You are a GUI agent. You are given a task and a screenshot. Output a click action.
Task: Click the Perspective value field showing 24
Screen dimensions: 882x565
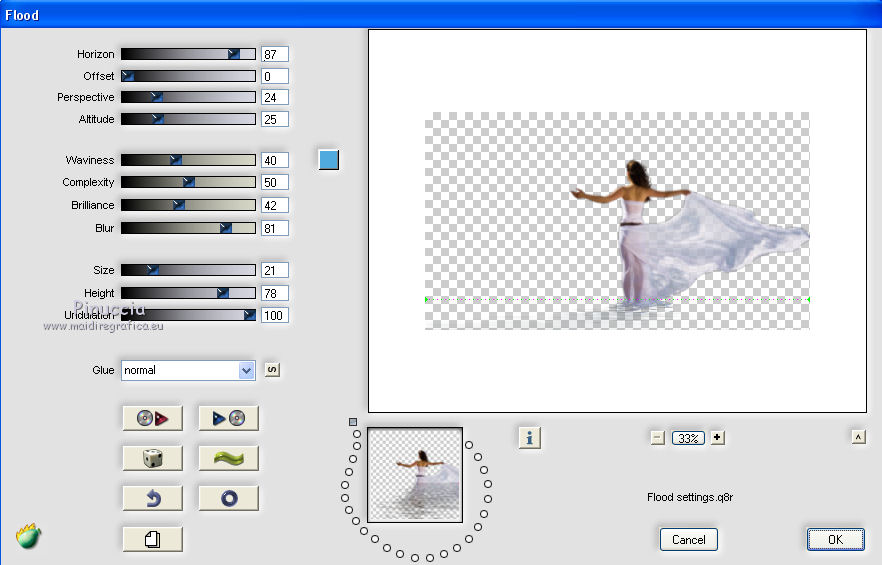274,97
